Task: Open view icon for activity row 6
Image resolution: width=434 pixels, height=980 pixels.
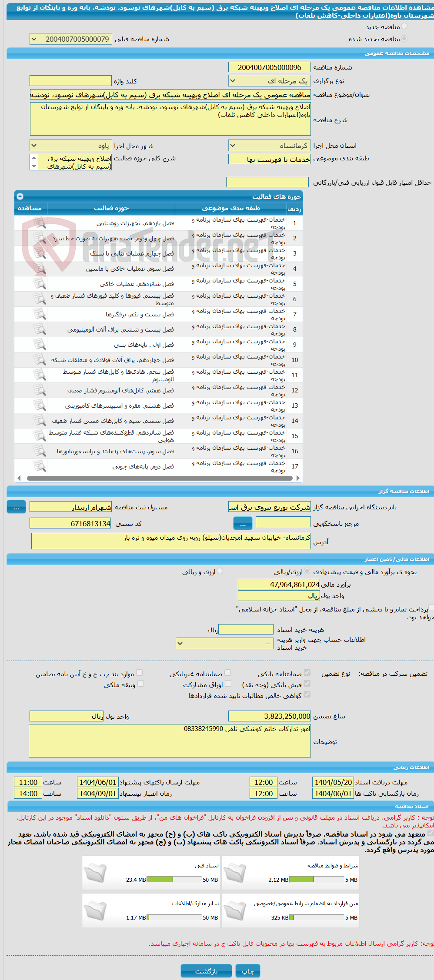Action: coord(40,299)
